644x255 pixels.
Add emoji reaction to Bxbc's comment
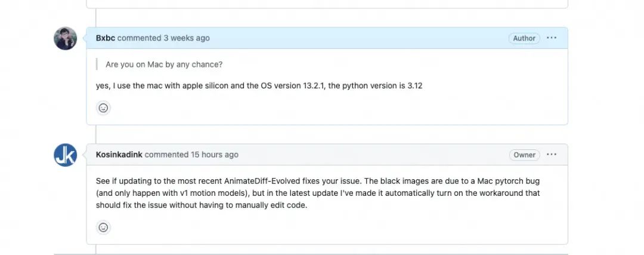tap(103, 108)
